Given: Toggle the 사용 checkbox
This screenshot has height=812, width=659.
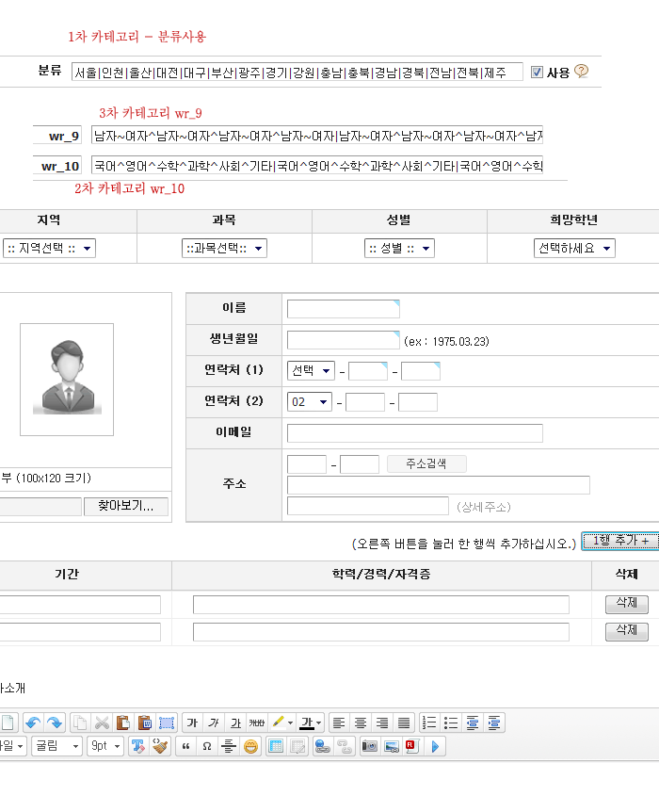Looking at the screenshot, I should coord(537,72).
